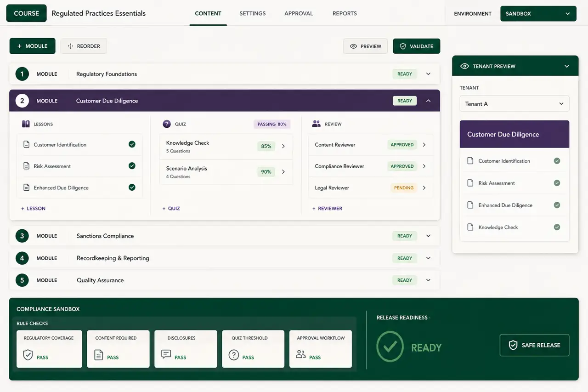Expand the Quality Assurance module
This screenshot has width=588, height=392.
click(x=428, y=280)
